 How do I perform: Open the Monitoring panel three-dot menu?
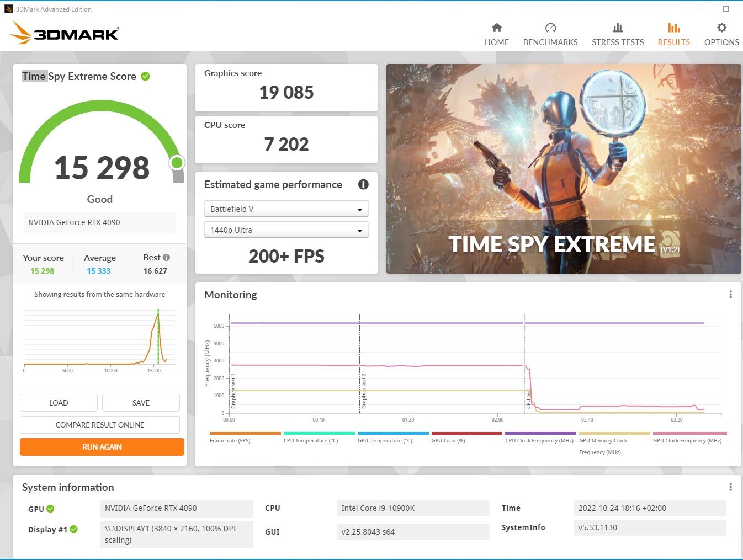click(730, 295)
